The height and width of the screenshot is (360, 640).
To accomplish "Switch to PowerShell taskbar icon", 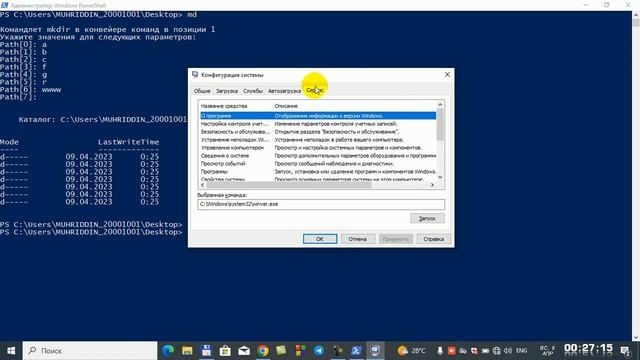I will tap(356, 351).
